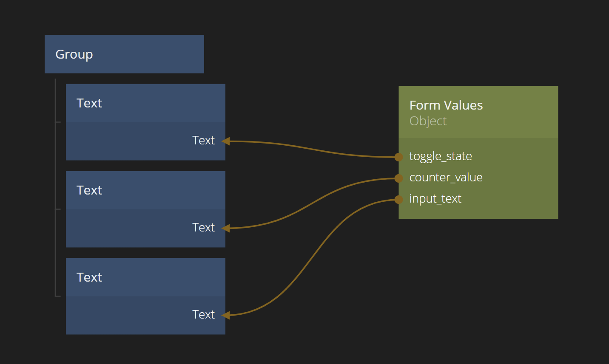Click the counter_value output port dot
Screen dimensions: 609x364
(398, 178)
